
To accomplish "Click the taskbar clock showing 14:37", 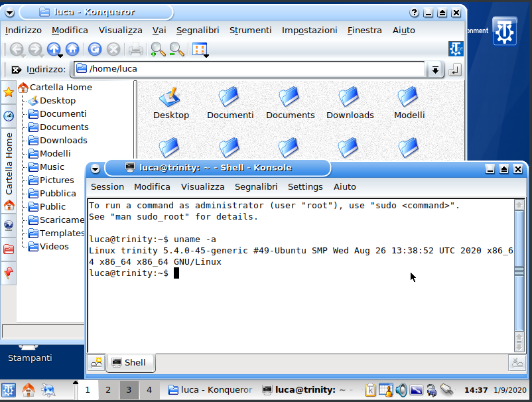I will click(x=476, y=390).
